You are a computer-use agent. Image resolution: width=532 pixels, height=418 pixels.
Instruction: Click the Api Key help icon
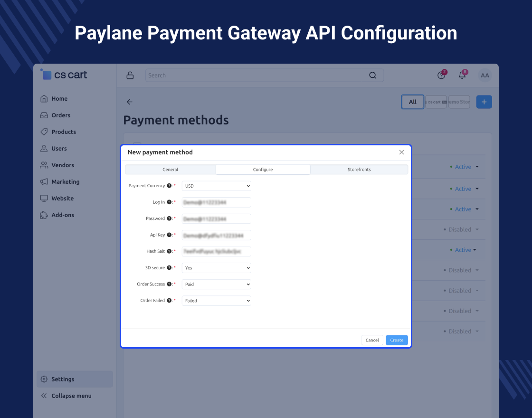pos(169,235)
